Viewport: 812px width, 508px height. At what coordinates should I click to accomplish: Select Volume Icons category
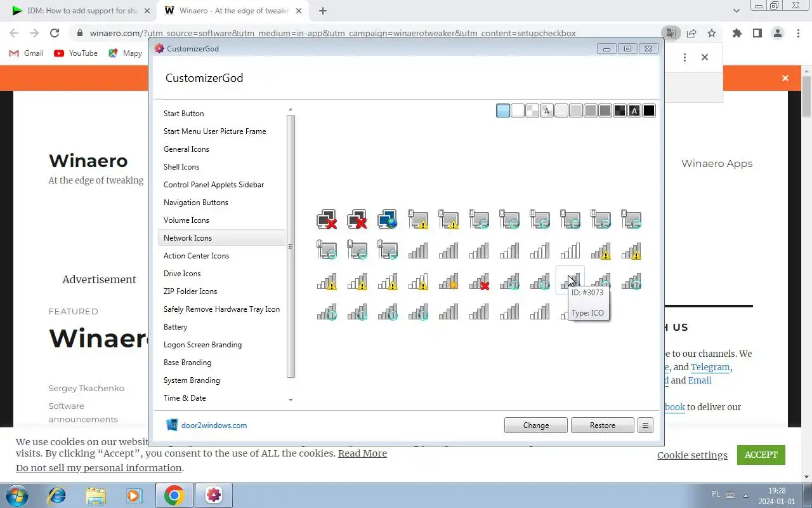click(x=221, y=220)
